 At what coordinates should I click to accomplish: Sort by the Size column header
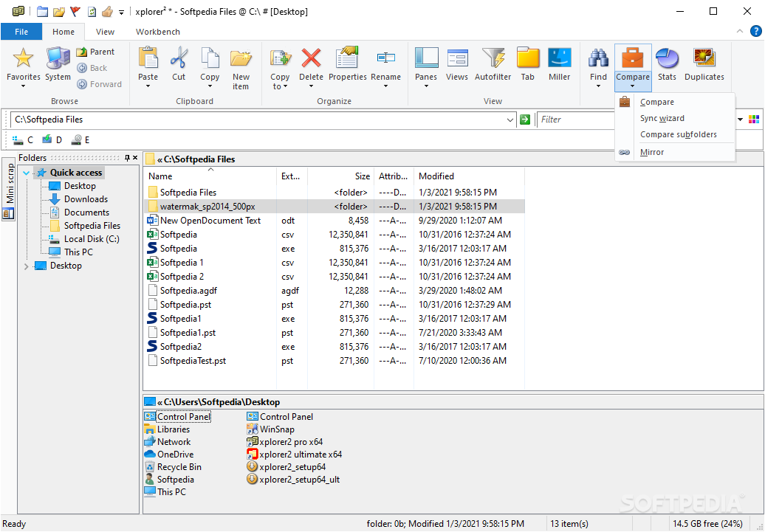pos(340,176)
